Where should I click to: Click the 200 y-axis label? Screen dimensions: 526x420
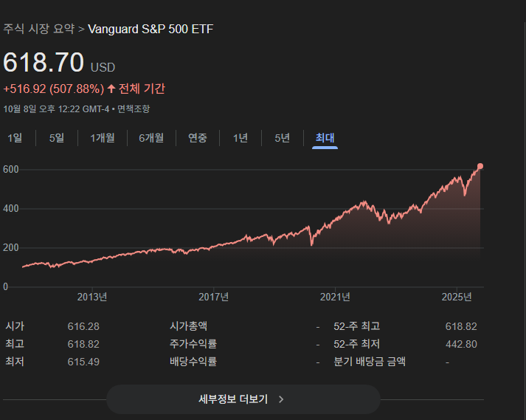click(x=11, y=248)
